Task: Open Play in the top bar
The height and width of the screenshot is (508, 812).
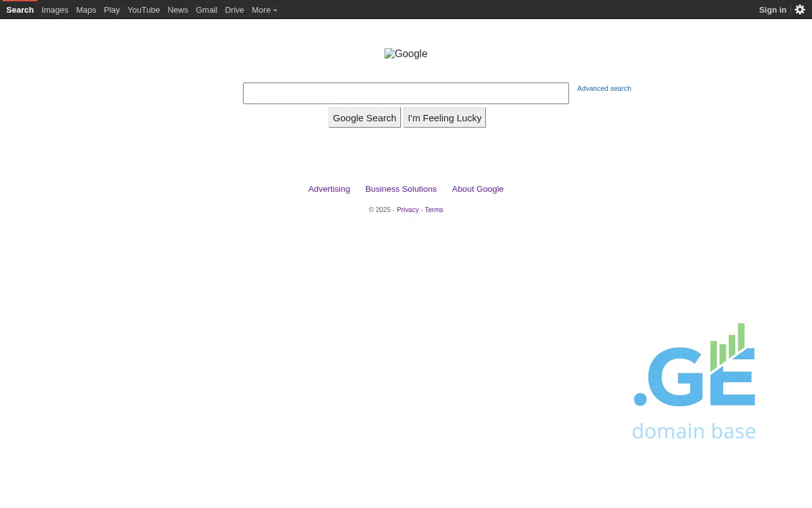Action: click(x=112, y=10)
